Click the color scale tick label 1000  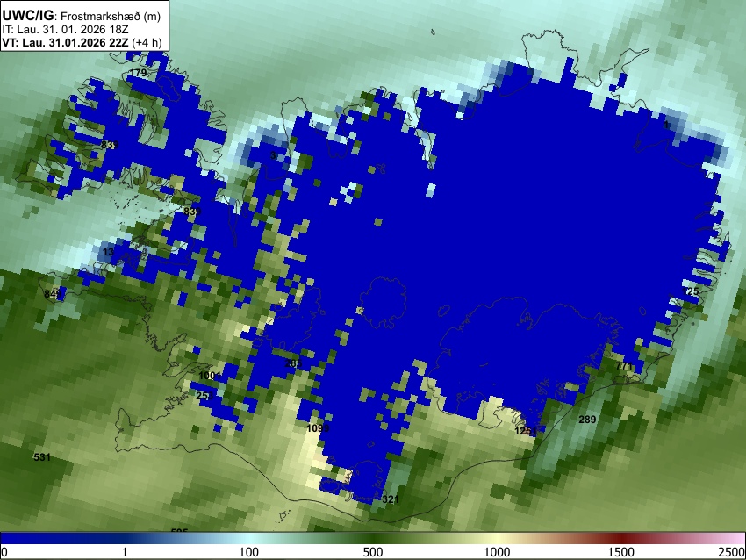point(497,552)
